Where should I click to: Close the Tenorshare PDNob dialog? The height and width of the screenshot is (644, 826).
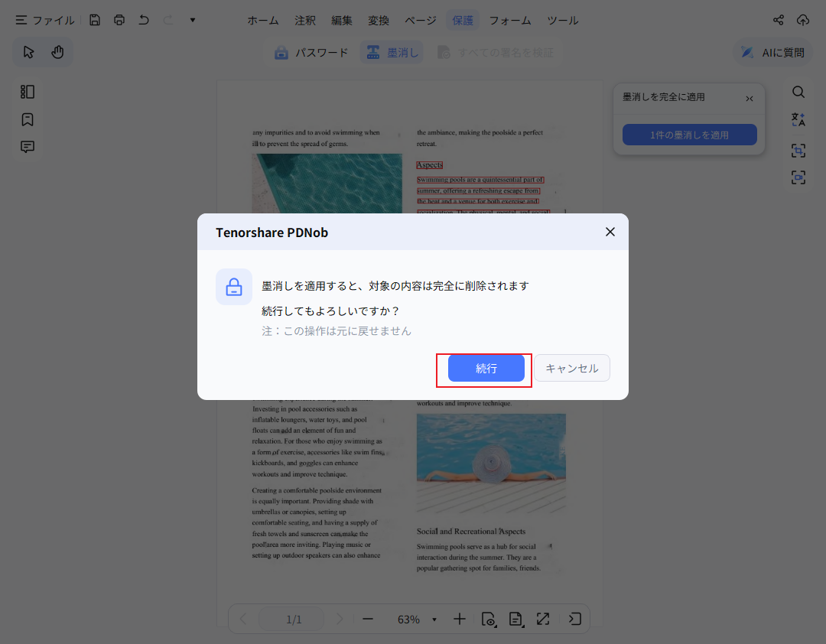(x=610, y=232)
